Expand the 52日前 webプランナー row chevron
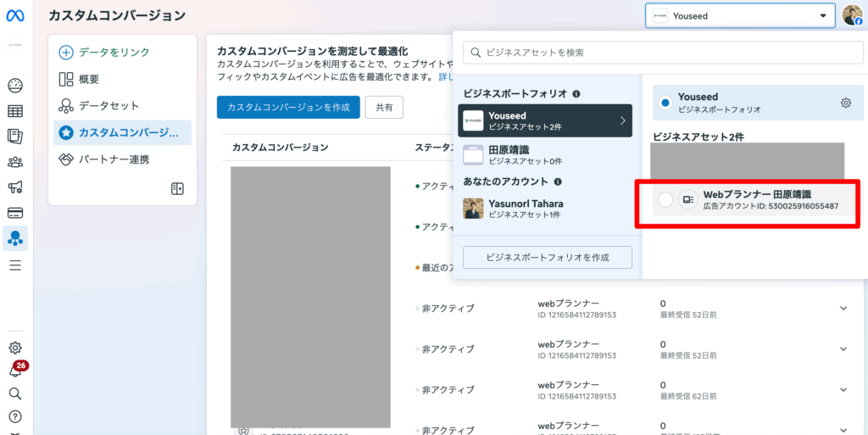 pyautogui.click(x=843, y=309)
